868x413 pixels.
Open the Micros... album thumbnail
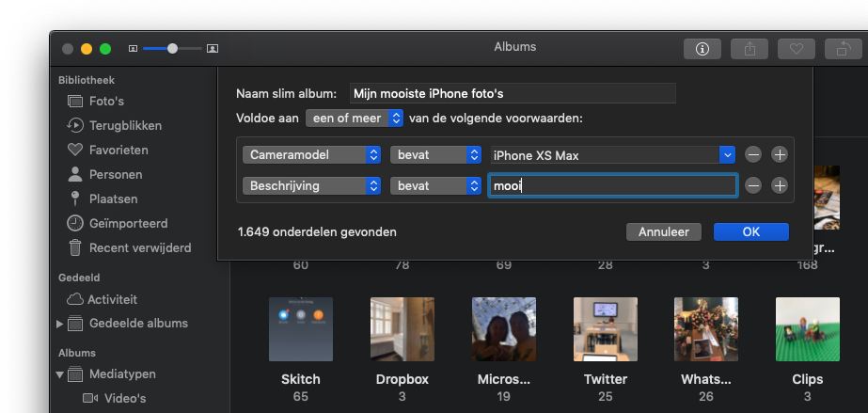pos(504,329)
